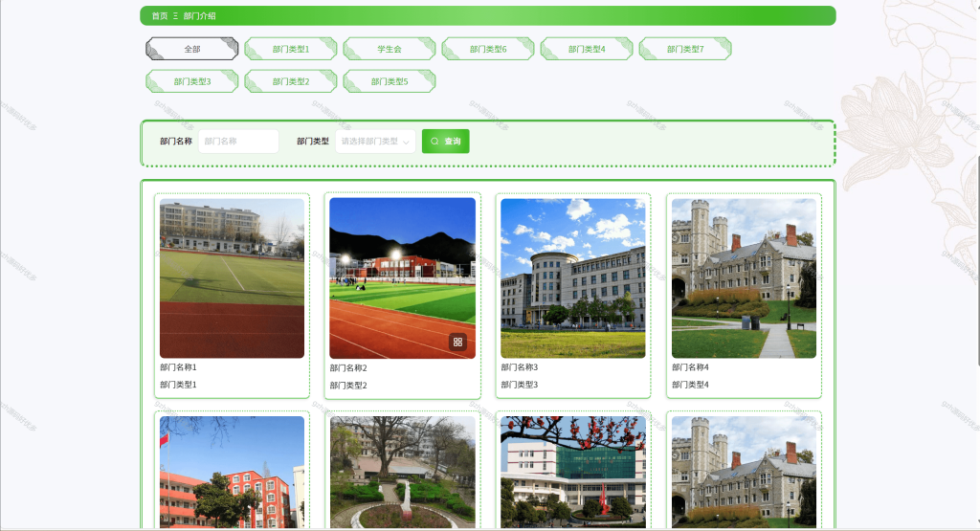Click the 部门类型3 label under third card
This screenshot has width=980, height=531.
click(x=520, y=385)
